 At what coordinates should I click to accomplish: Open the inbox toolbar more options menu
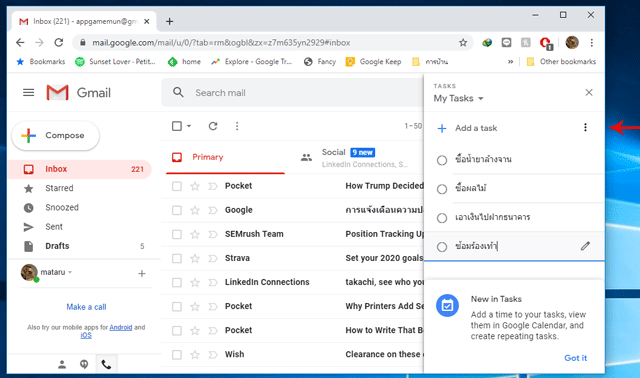[x=237, y=126]
